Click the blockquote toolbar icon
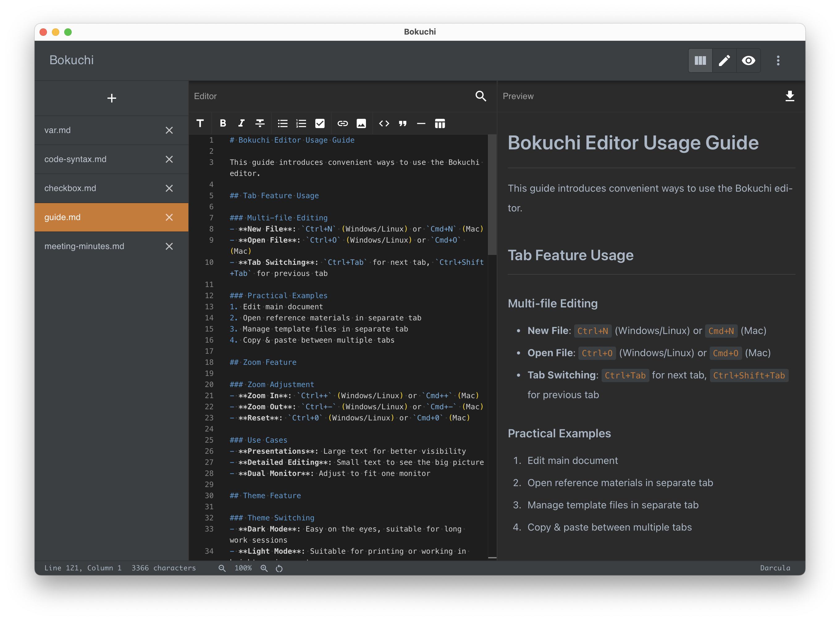 [x=402, y=123]
